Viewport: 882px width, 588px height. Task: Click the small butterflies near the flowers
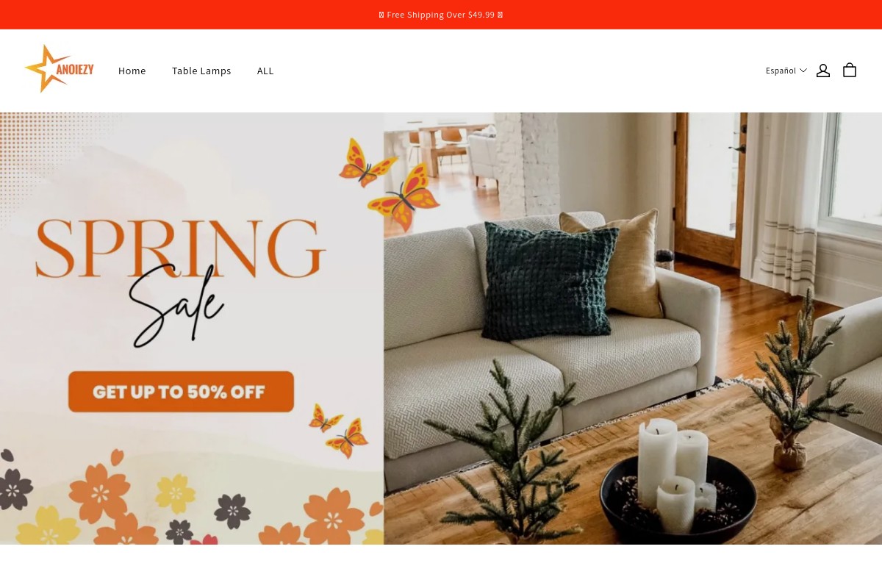pyautogui.click(x=339, y=430)
